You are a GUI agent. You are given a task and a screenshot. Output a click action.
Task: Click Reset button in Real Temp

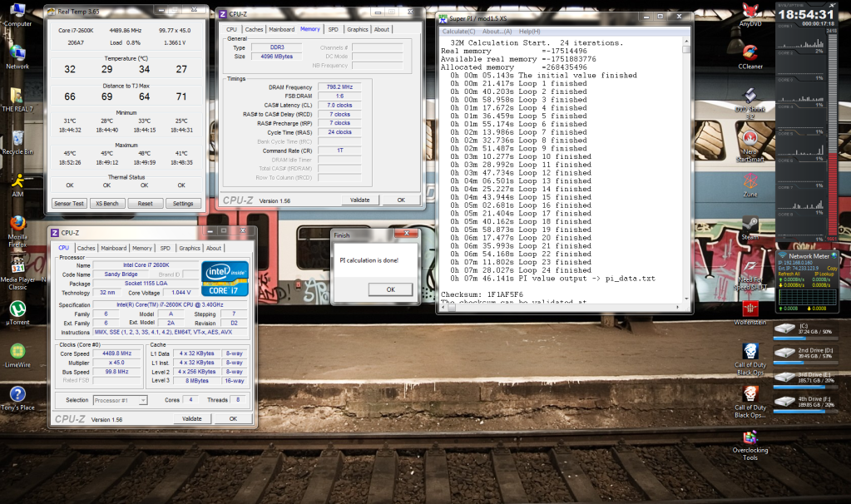point(145,204)
